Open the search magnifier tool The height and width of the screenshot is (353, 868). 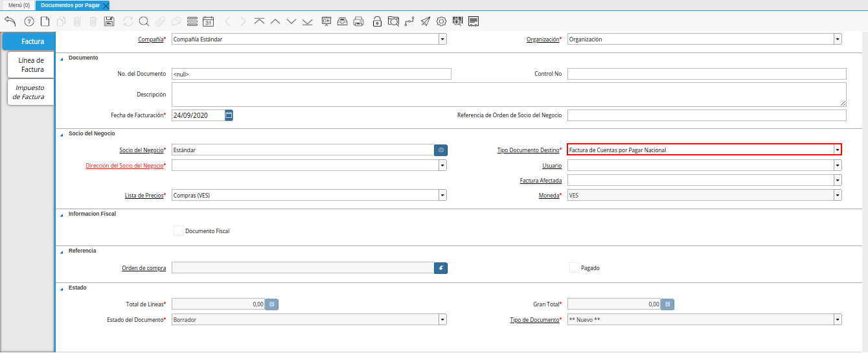(144, 21)
